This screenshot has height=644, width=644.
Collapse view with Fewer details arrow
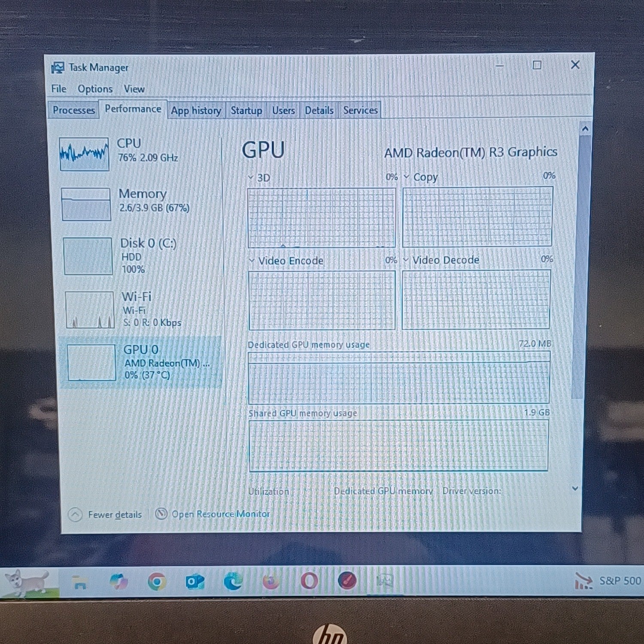click(75, 514)
